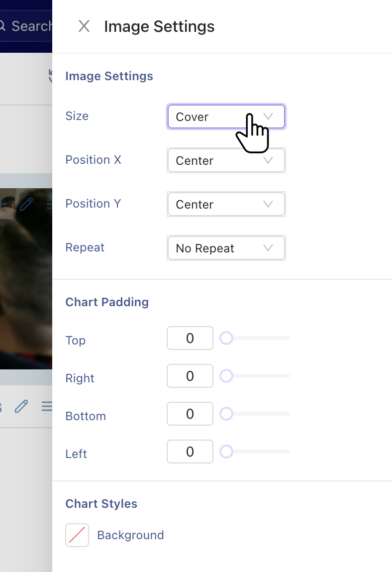
Task: Close the Image Settings panel
Action: pyautogui.click(x=84, y=26)
